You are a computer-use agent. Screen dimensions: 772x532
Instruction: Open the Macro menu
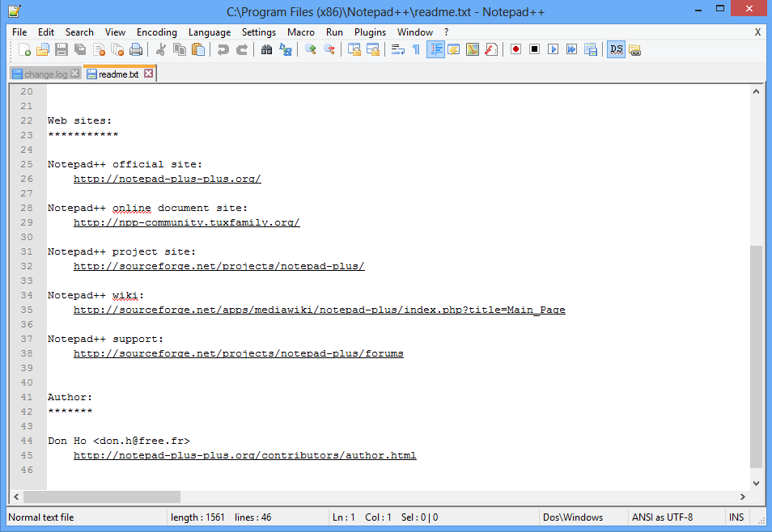(301, 32)
